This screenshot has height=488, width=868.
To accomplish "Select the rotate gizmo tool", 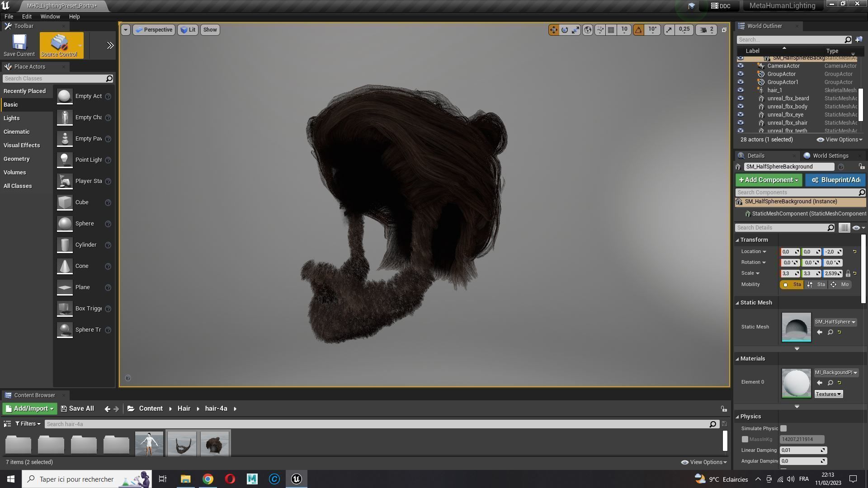I will (565, 30).
